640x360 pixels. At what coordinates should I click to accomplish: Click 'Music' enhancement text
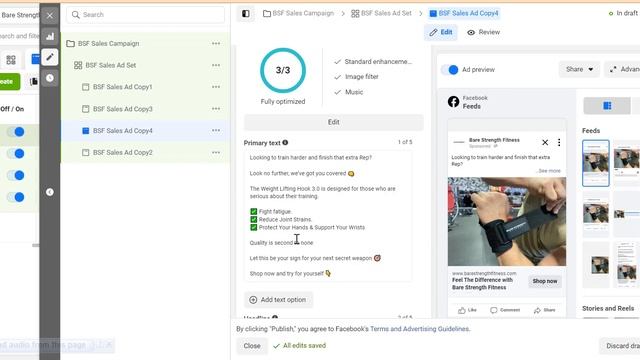(x=354, y=92)
